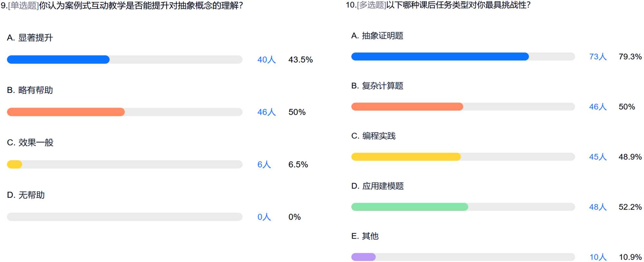Click the 48人 count for 应用建模题
The height and width of the screenshot is (262, 644).
tap(598, 207)
